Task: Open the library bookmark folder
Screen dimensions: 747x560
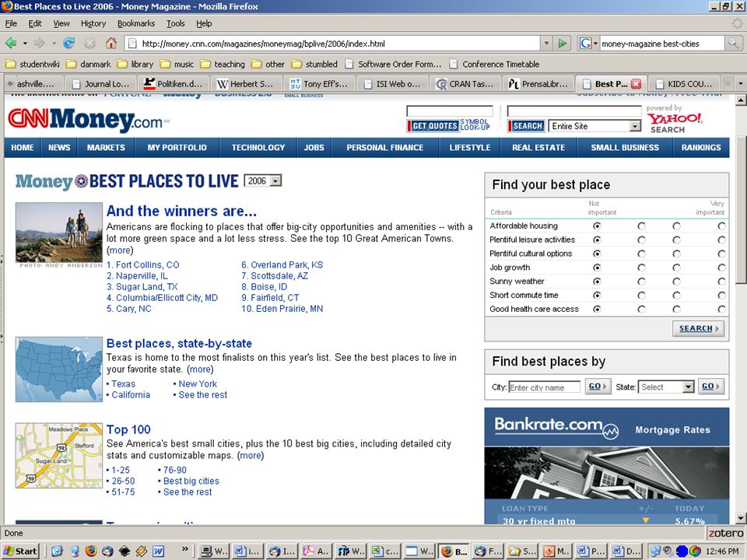Action: [x=135, y=64]
